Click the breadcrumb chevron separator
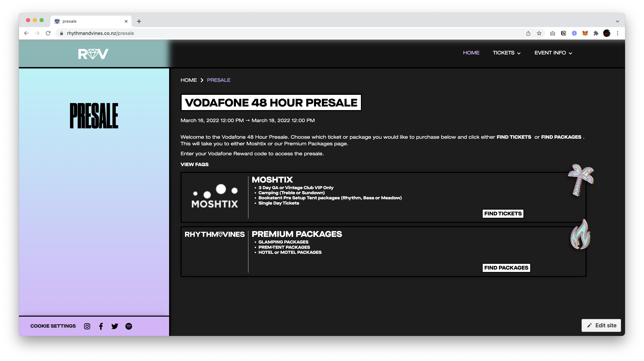Screen dimensions: 644x361 (x=202, y=80)
